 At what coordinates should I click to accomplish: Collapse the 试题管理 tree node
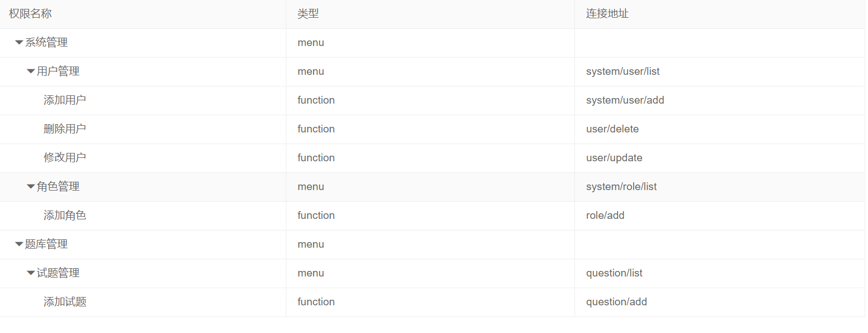tap(30, 273)
